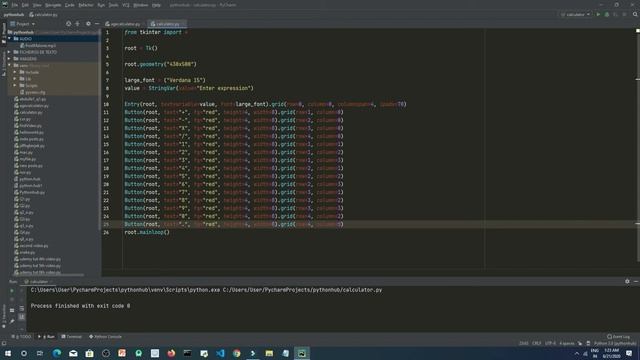Expand the FICHEIROS DE TEXTO folder
Screen dimensions: 640x360
[9, 52]
